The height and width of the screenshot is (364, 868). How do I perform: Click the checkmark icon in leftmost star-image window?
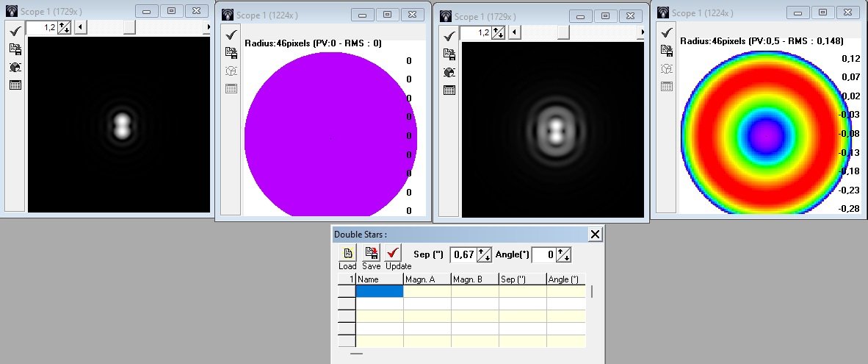15,32
